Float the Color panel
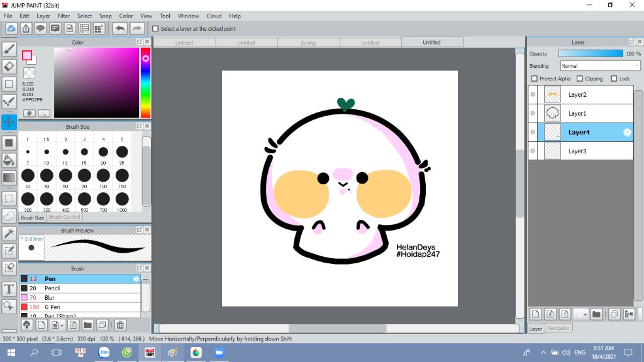 (139, 42)
